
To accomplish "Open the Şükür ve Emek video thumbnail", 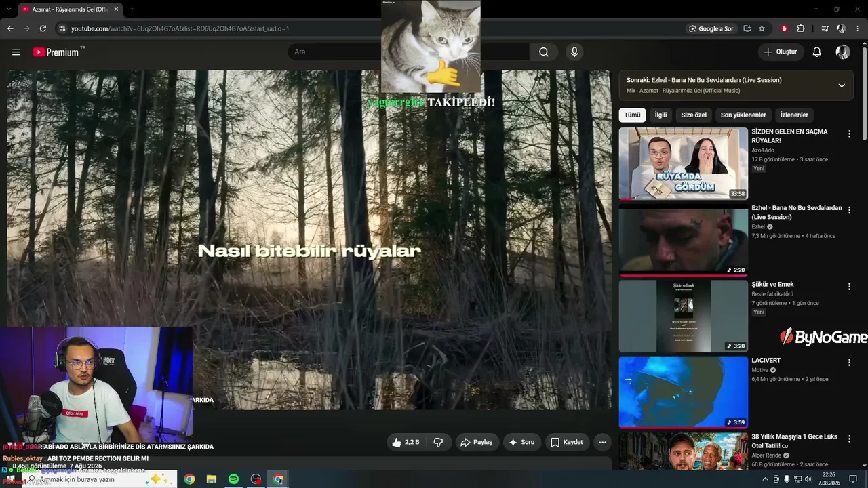I will coord(684,316).
